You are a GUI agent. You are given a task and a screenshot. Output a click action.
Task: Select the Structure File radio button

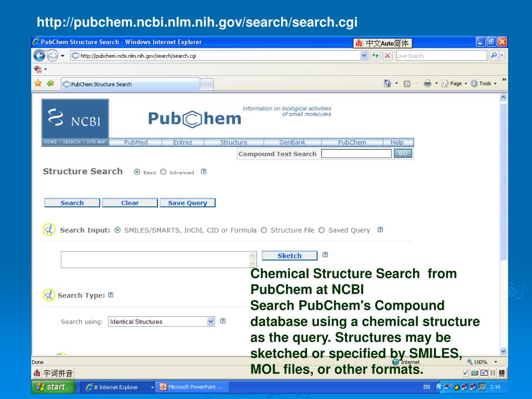pos(263,230)
